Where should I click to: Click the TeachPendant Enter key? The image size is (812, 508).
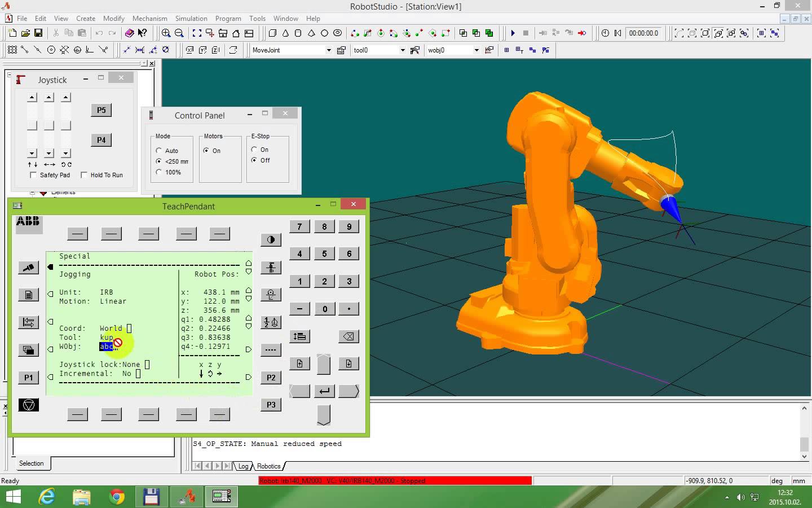pos(324,391)
